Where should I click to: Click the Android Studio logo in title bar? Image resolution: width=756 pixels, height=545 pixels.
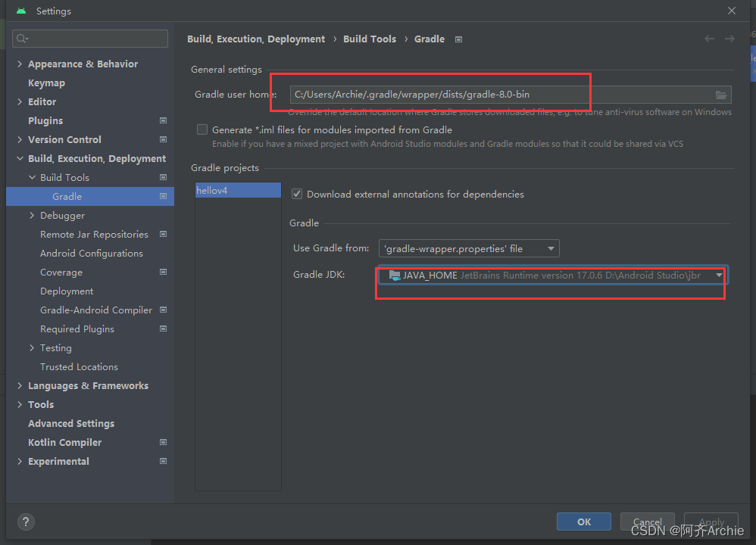point(21,11)
